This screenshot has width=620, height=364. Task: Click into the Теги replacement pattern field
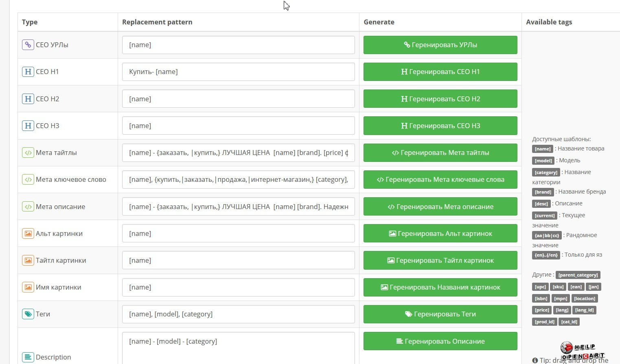[x=238, y=314]
